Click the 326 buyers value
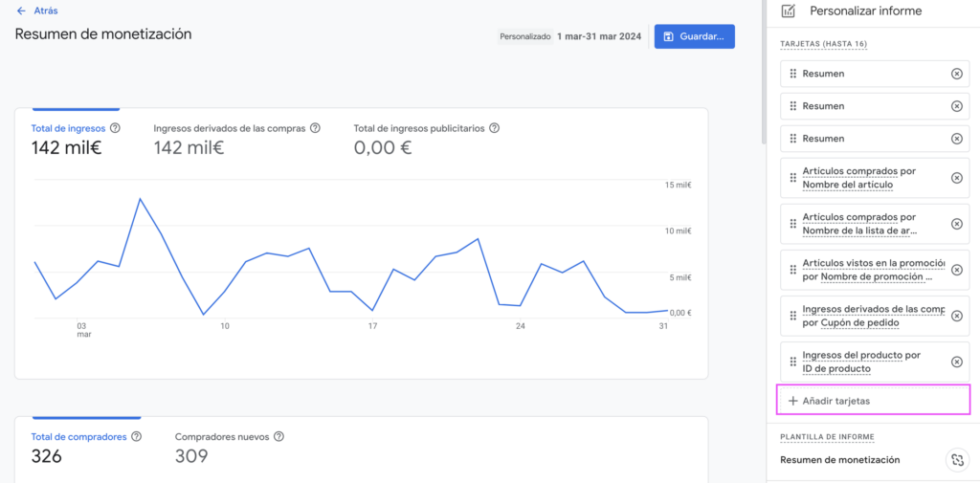 (47, 457)
